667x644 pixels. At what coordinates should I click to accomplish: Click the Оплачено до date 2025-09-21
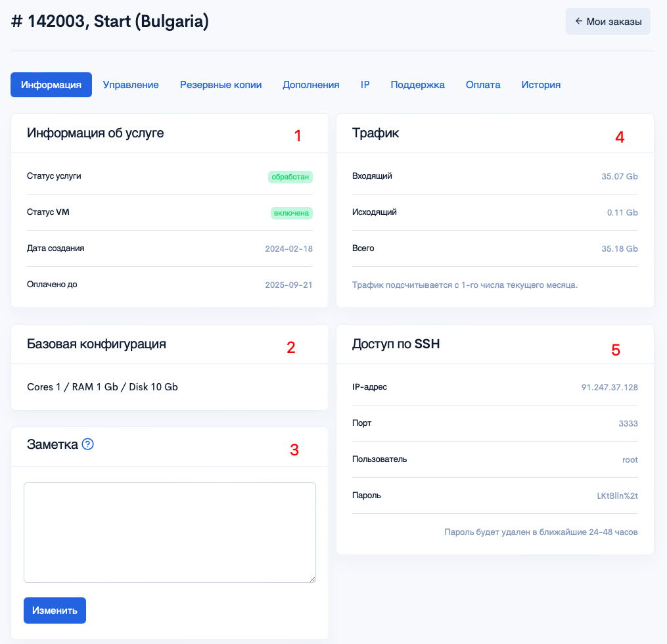(x=289, y=285)
